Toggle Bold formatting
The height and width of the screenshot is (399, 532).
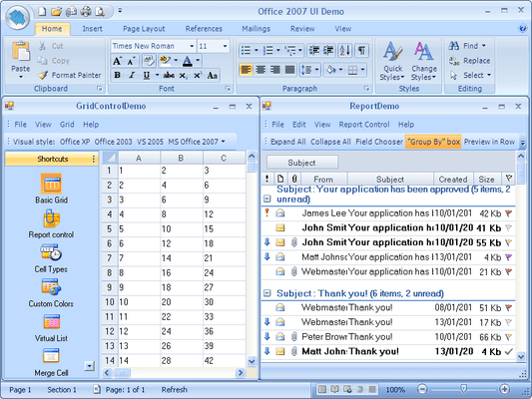click(x=118, y=75)
